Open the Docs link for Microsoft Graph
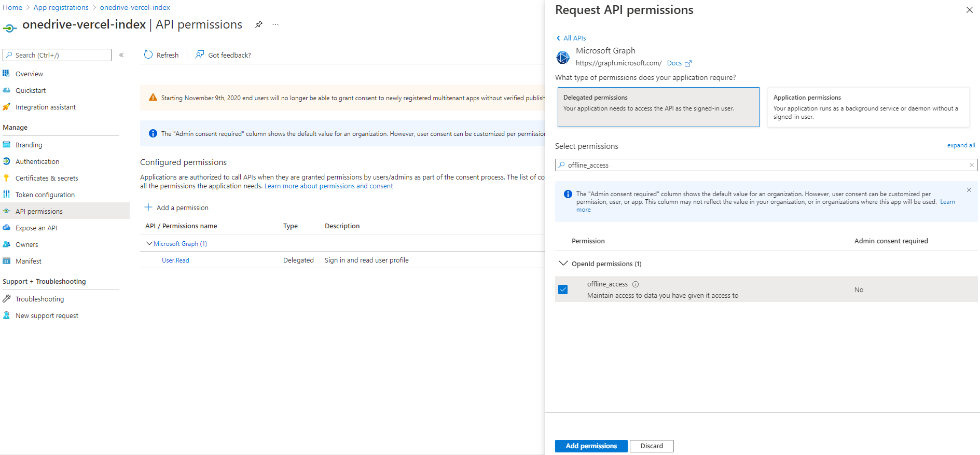The height and width of the screenshot is (455, 980). point(674,63)
